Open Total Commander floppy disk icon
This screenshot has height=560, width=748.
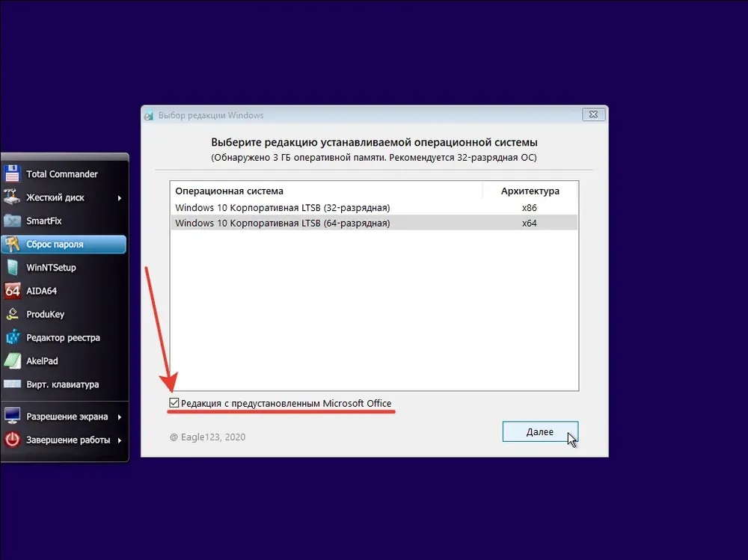click(x=13, y=174)
